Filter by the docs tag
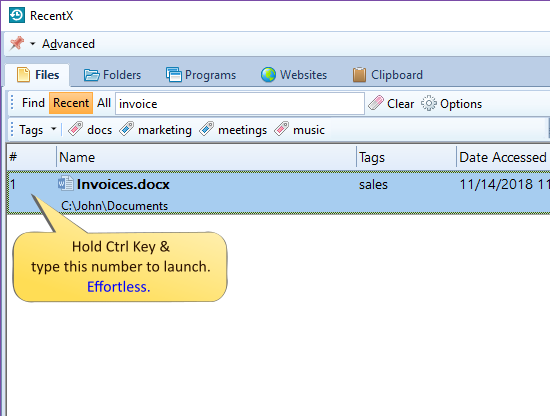The width and height of the screenshot is (550, 416). point(90,129)
